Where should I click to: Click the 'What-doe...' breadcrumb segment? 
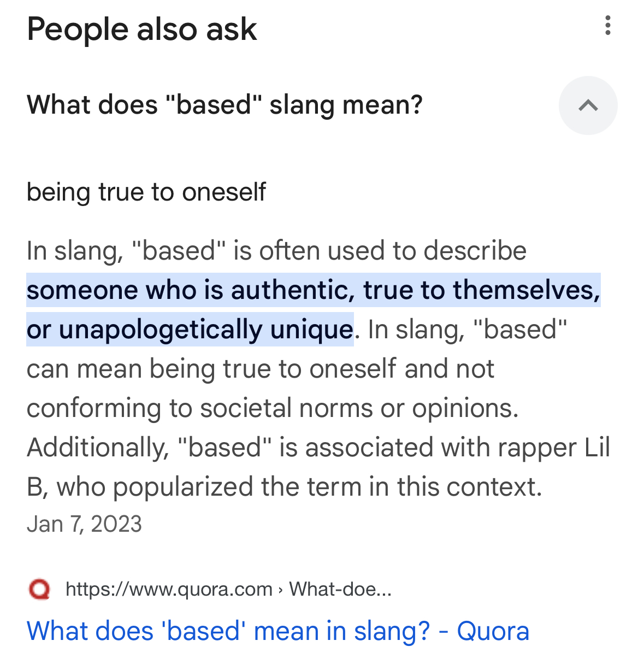coord(340,589)
